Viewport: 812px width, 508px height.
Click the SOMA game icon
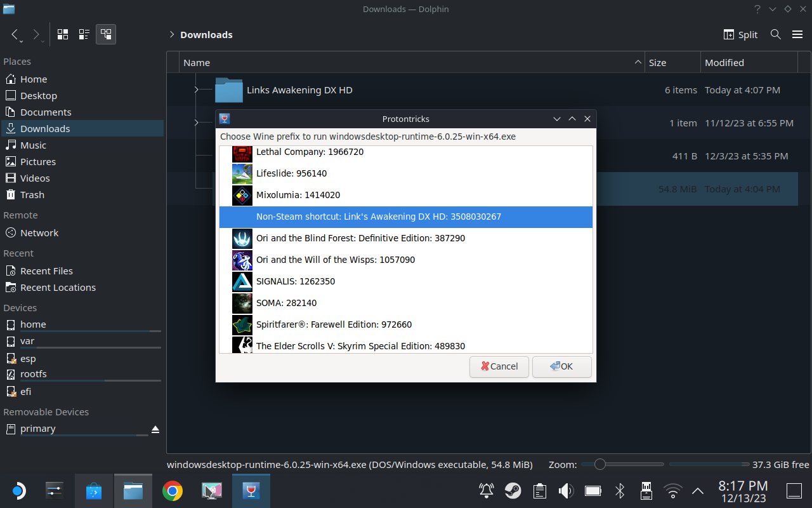point(242,303)
